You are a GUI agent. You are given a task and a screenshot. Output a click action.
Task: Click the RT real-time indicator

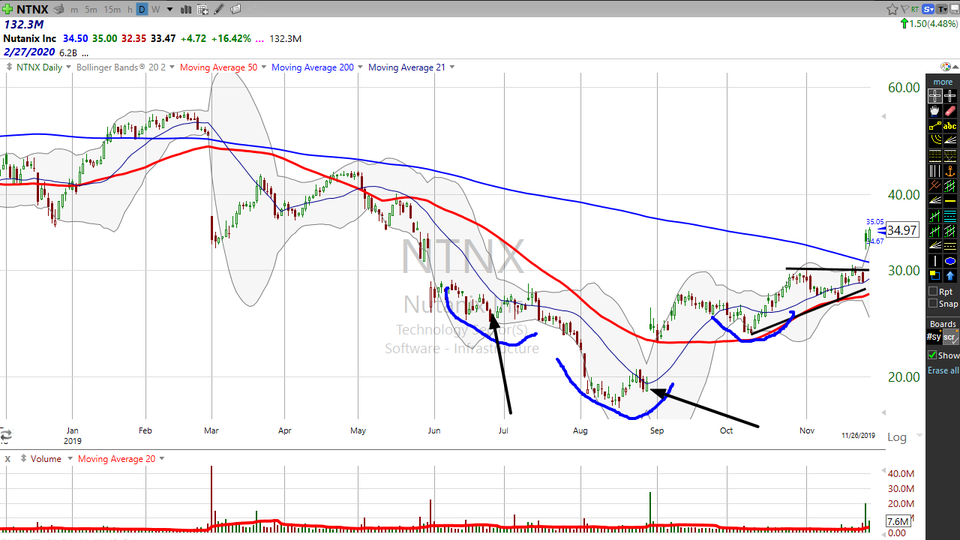(x=915, y=9)
